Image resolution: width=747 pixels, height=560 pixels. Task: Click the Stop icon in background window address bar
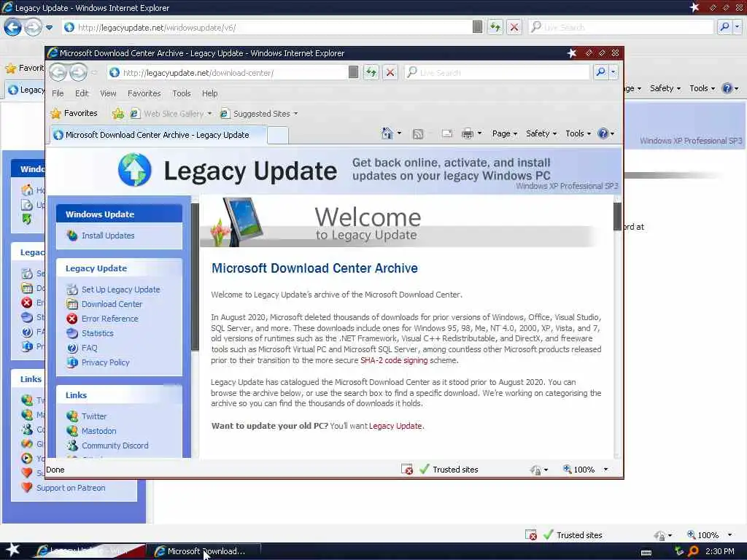(514, 27)
